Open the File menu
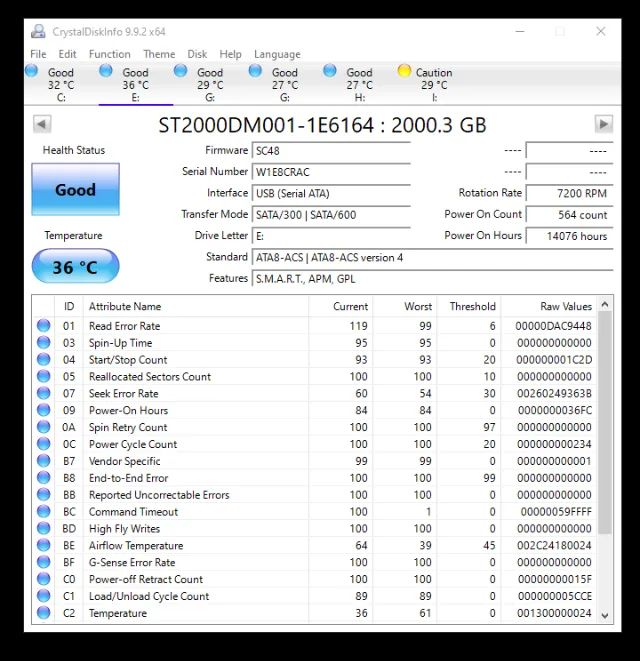640x661 pixels. pos(38,54)
